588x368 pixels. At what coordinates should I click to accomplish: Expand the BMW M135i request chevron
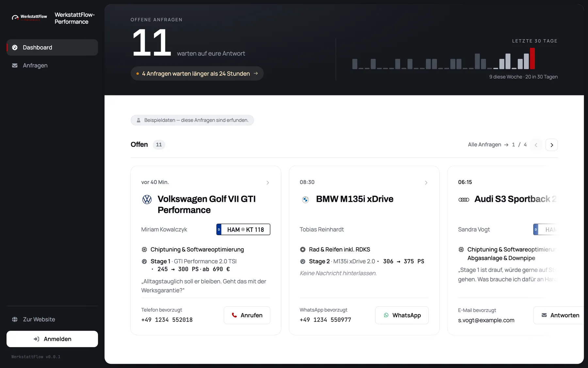coord(426,183)
